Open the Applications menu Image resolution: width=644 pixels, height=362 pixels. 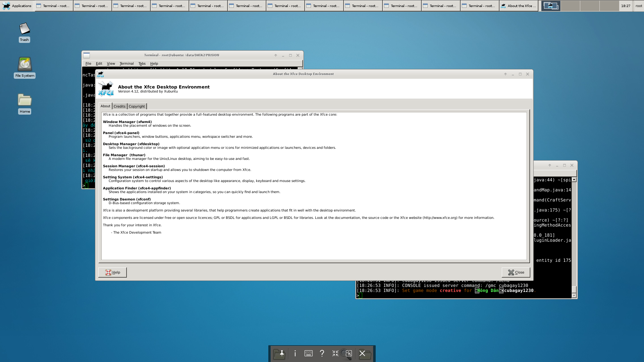click(x=17, y=6)
